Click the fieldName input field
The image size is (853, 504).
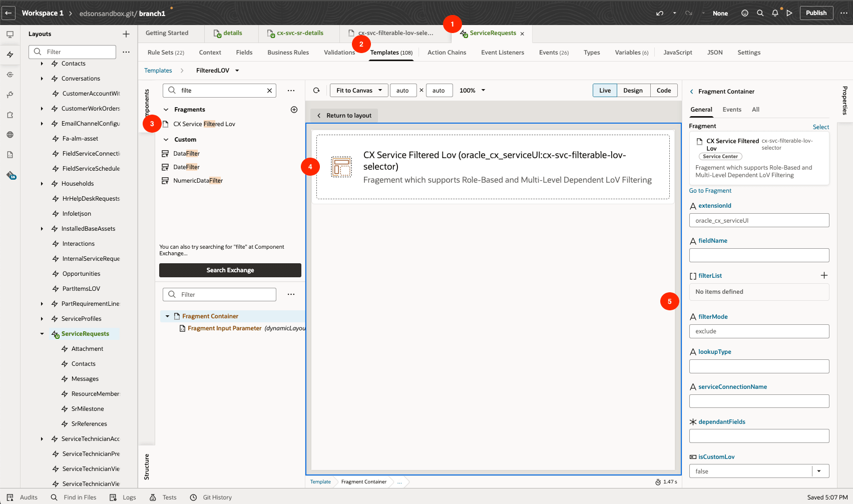758,255
